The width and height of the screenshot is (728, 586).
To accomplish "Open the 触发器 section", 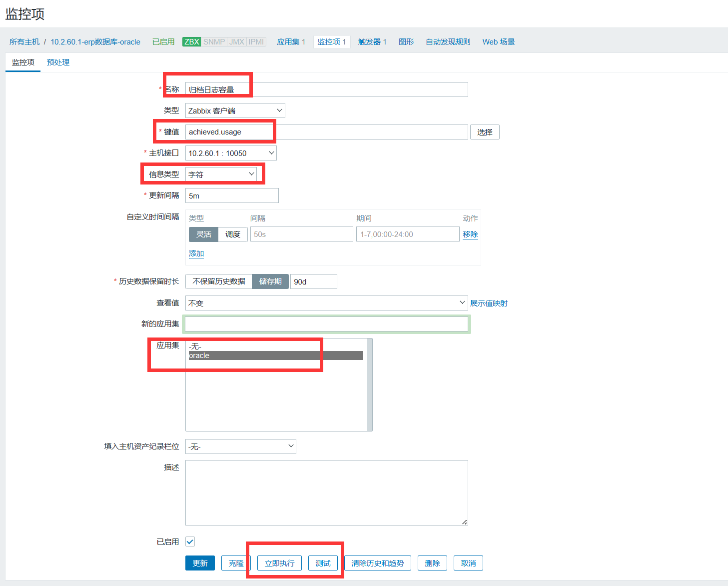I will pos(369,41).
